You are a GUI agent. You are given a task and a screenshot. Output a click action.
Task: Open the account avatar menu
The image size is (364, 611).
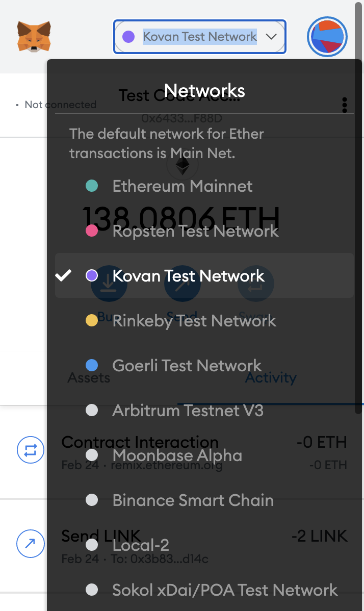[327, 36]
